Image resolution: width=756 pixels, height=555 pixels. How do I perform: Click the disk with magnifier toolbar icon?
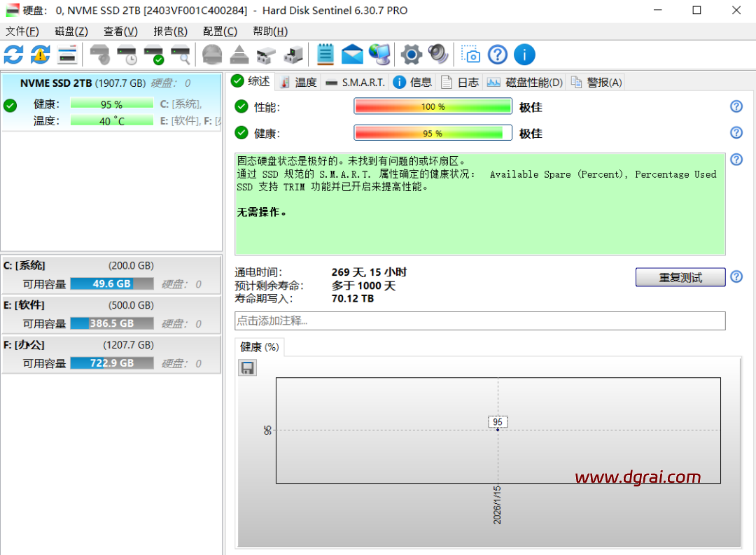tap(181, 55)
